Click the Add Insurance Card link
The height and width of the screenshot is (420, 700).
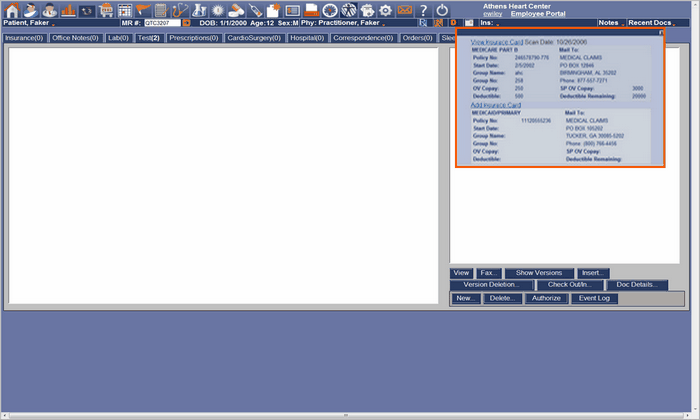(x=495, y=105)
